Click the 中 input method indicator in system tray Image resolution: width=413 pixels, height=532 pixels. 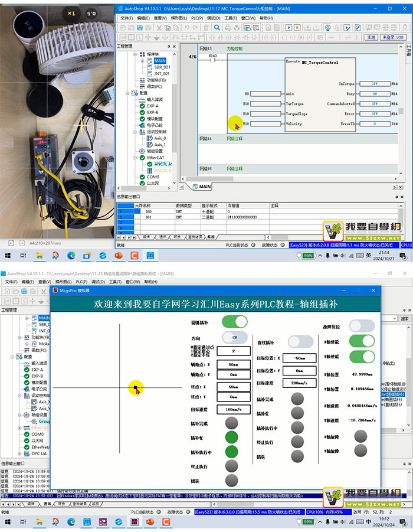[368, 522]
